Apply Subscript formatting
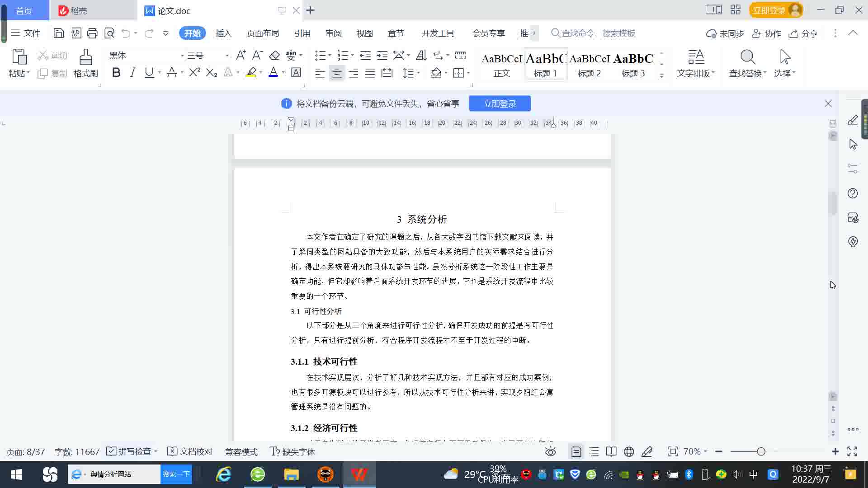868x488 pixels. (212, 72)
